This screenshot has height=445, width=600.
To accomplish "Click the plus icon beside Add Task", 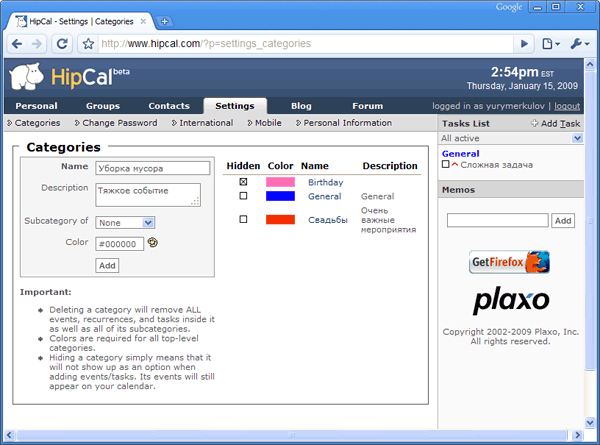I will pos(535,123).
